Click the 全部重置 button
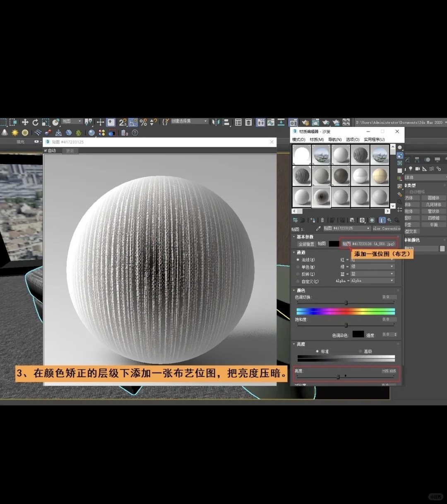The image size is (447, 504). tap(307, 244)
